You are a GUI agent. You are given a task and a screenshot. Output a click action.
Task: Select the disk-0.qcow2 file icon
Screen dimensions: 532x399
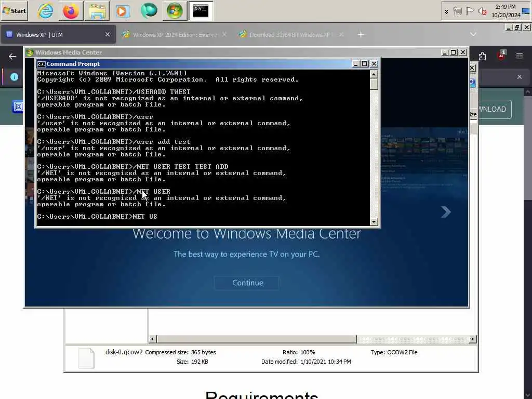pos(86,358)
